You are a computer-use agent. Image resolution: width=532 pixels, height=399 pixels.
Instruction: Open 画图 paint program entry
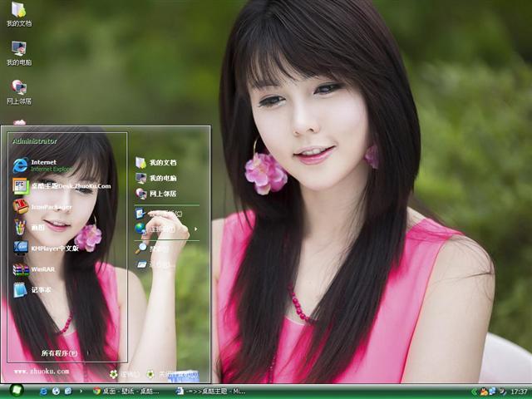click(29, 227)
